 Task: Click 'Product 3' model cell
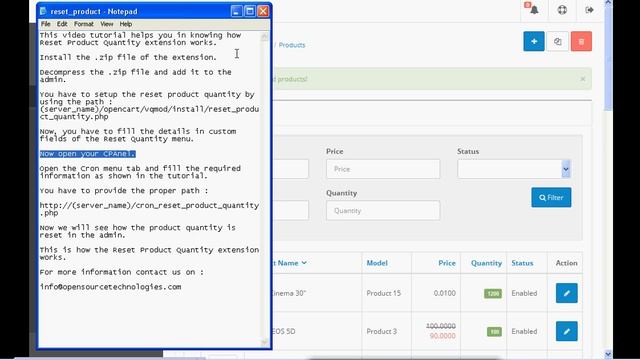coord(381,331)
